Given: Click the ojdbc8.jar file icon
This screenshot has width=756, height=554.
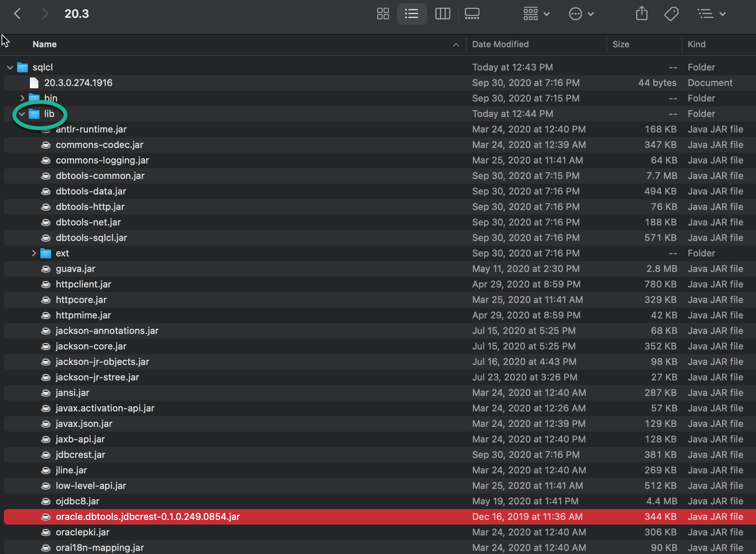Looking at the screenshot, I should pyautogui.click(x=46, y=501).
